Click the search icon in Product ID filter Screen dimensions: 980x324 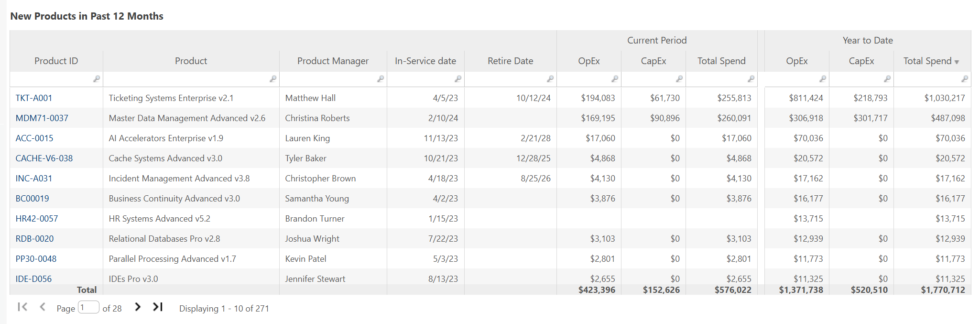[97, 79]
